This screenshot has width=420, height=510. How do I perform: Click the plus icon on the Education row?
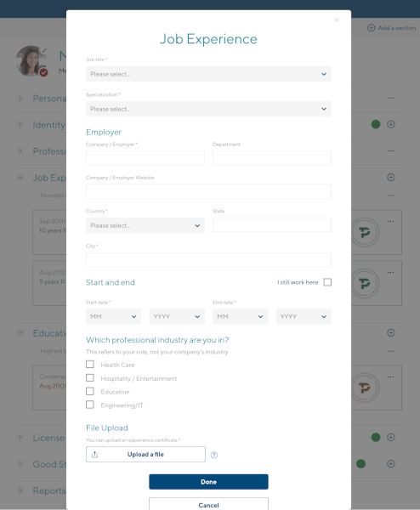pos(391,332)
